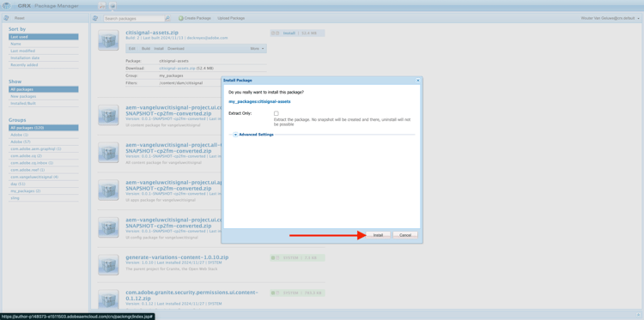Confirm with the Install button in dialog
This screenshot has height=320, width=644.
coord(379,235)
